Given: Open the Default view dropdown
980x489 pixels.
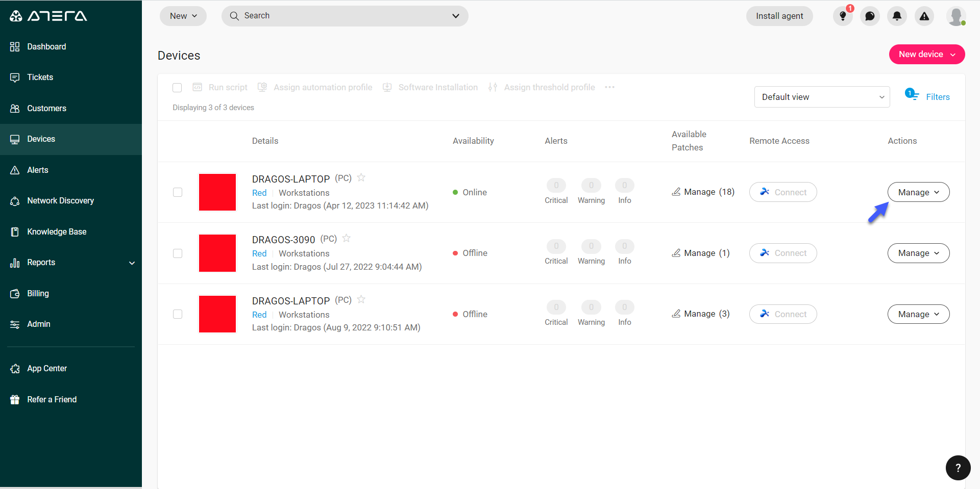Looking at the screenshot, I should point(822,97).
